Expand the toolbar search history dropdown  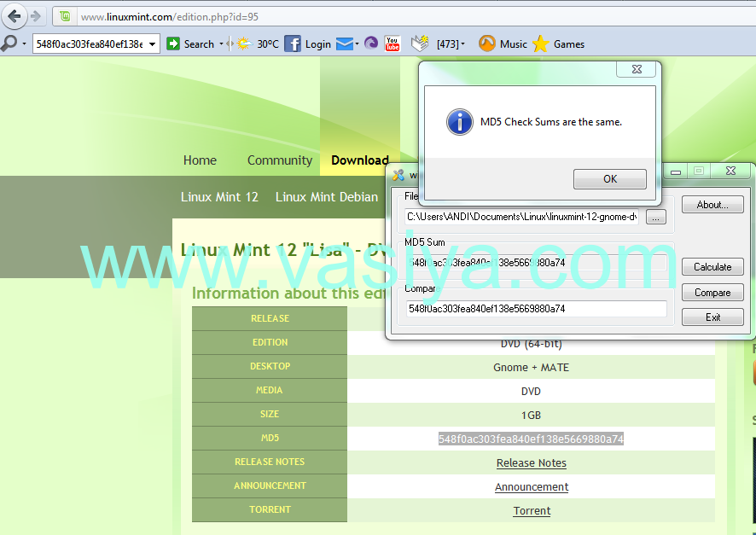point(153,44)
